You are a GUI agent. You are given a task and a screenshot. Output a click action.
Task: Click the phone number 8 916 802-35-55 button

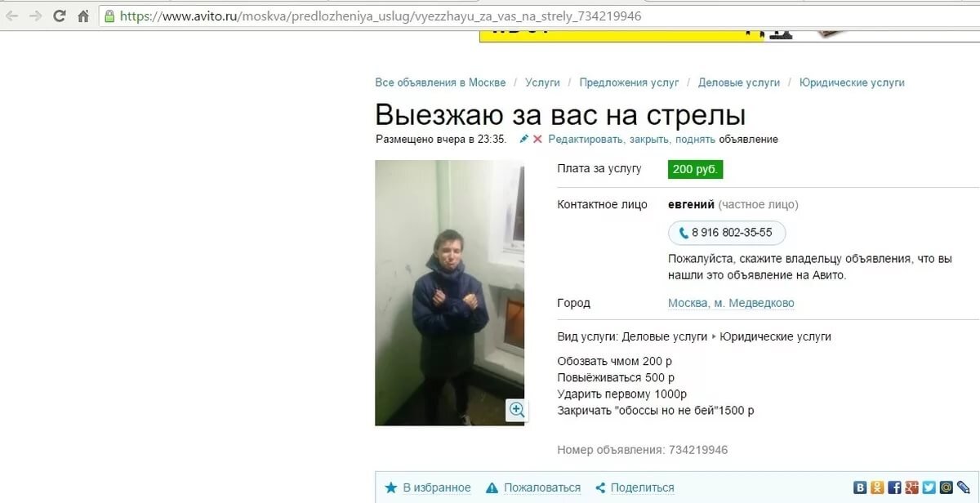point(727,233)
